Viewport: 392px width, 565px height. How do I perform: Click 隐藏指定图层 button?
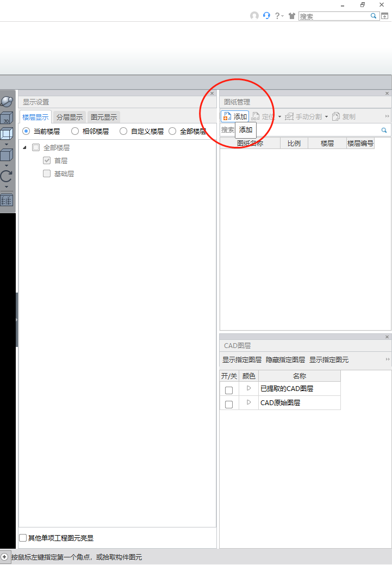pyautogui.click(x=285, y=359)
